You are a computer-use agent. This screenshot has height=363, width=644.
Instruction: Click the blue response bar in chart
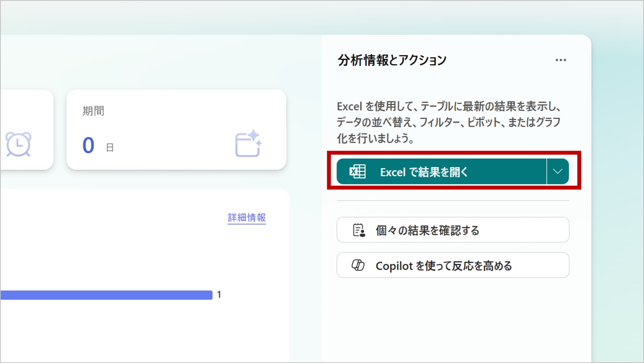coord(107,295)
